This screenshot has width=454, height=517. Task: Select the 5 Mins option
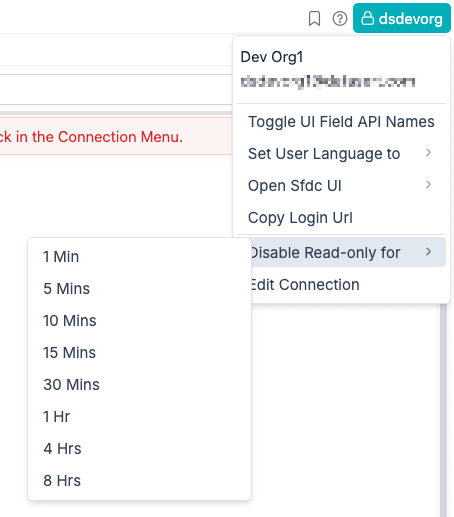point(139,289)
